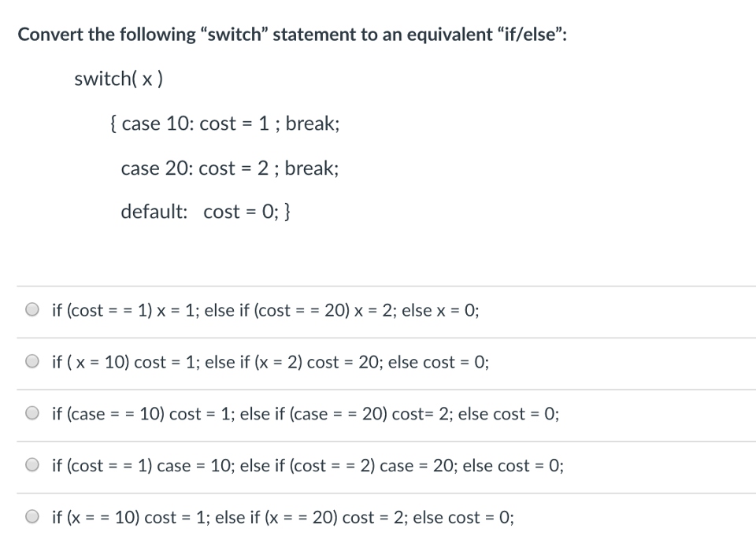
Task: Click the 'switch( x )' code line
Action: pos(118,79)
